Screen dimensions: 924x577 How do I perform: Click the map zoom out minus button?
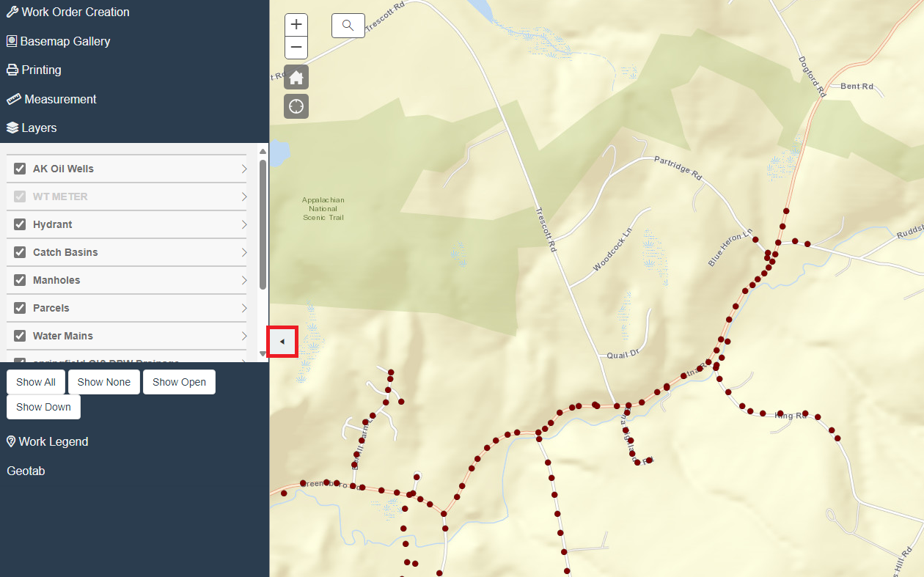pos(296,48)
